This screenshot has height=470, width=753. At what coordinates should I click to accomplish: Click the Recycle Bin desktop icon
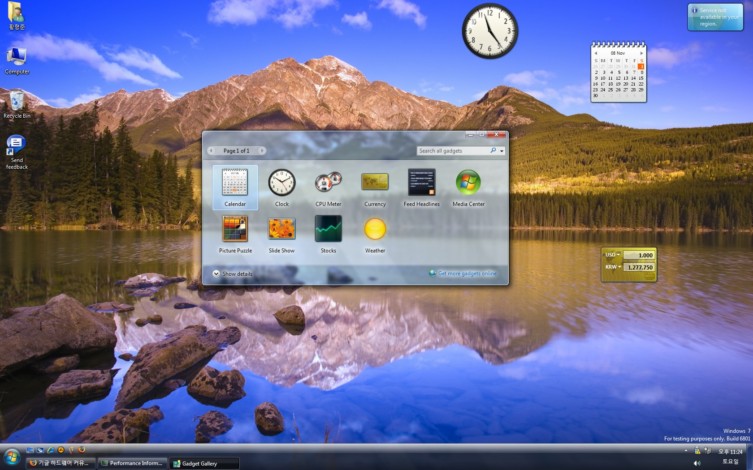pos(17,104)
